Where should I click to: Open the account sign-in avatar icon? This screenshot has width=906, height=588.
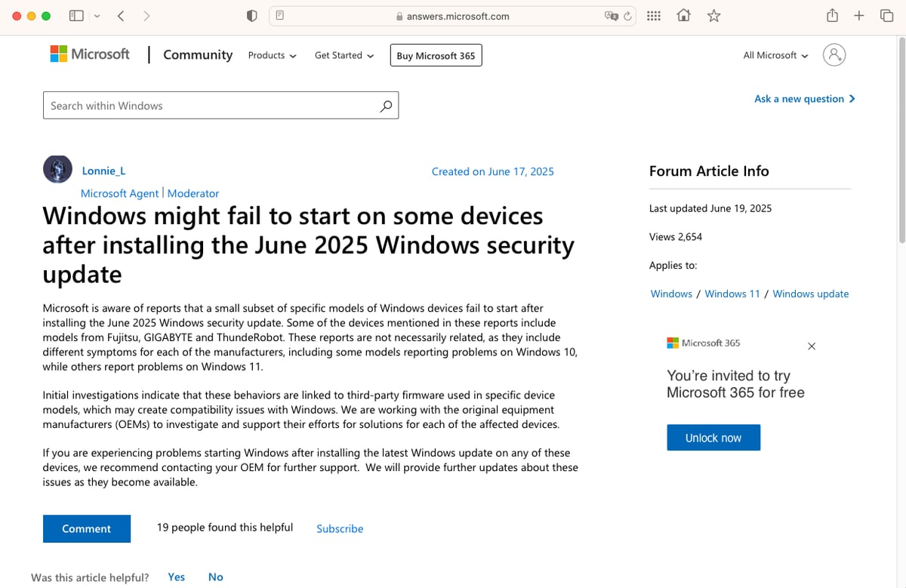[834, 55]
